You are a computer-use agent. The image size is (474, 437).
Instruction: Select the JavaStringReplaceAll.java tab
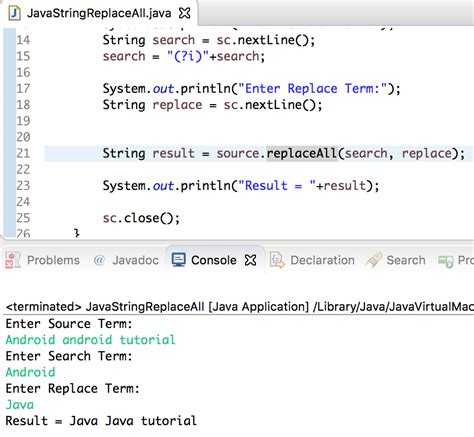click(x=99, y=13)
